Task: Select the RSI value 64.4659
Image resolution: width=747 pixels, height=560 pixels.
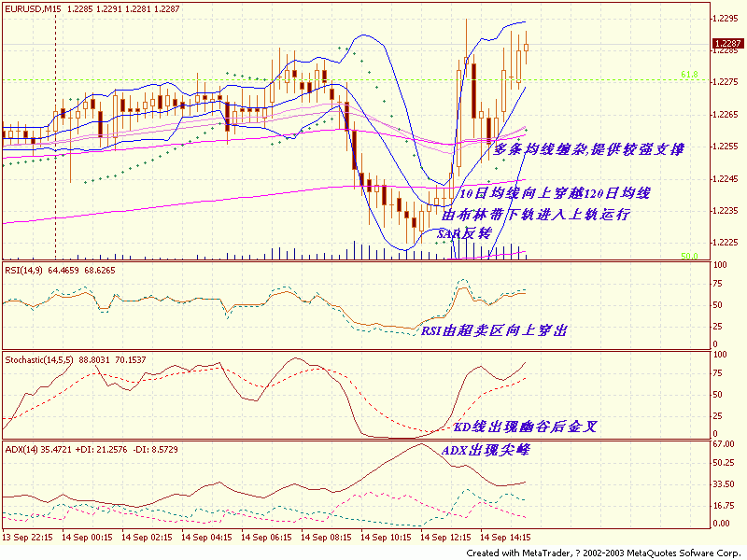Action: point(63,271)
